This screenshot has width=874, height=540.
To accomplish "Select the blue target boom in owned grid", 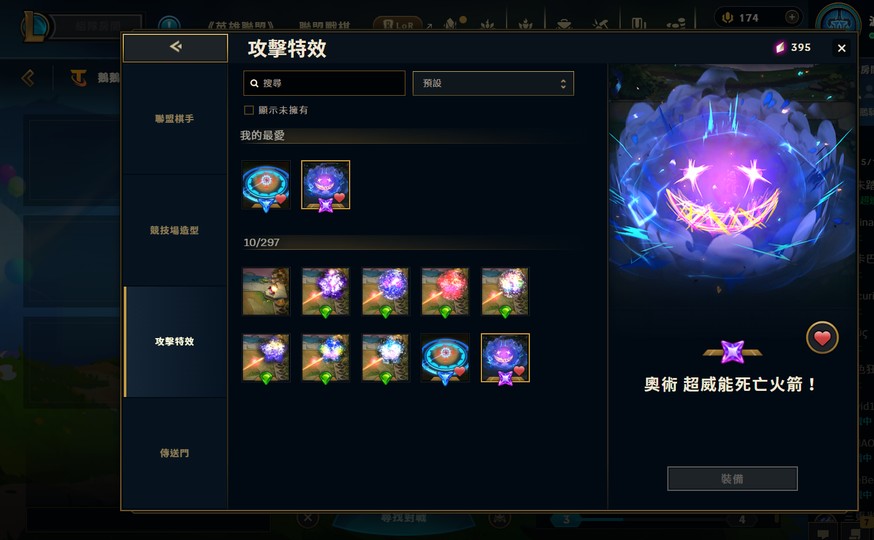I will tap(445, 358).
